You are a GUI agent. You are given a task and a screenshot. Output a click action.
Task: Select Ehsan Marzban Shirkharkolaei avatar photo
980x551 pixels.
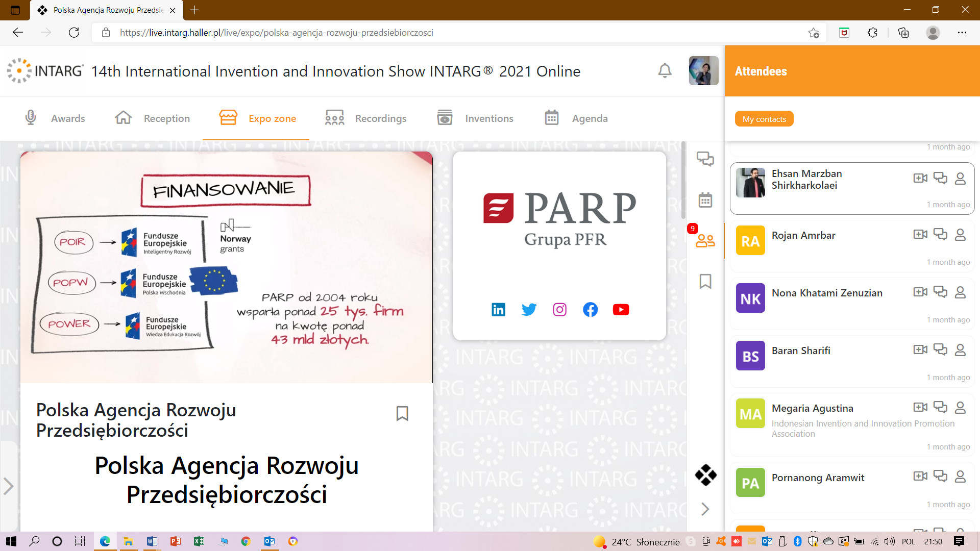tap(750, 183)
